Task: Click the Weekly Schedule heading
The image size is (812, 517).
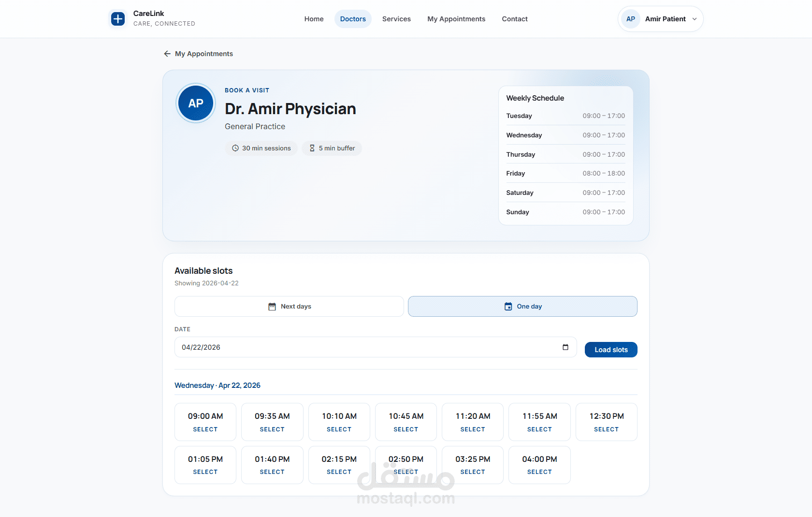Action: [x=535, y=98]
